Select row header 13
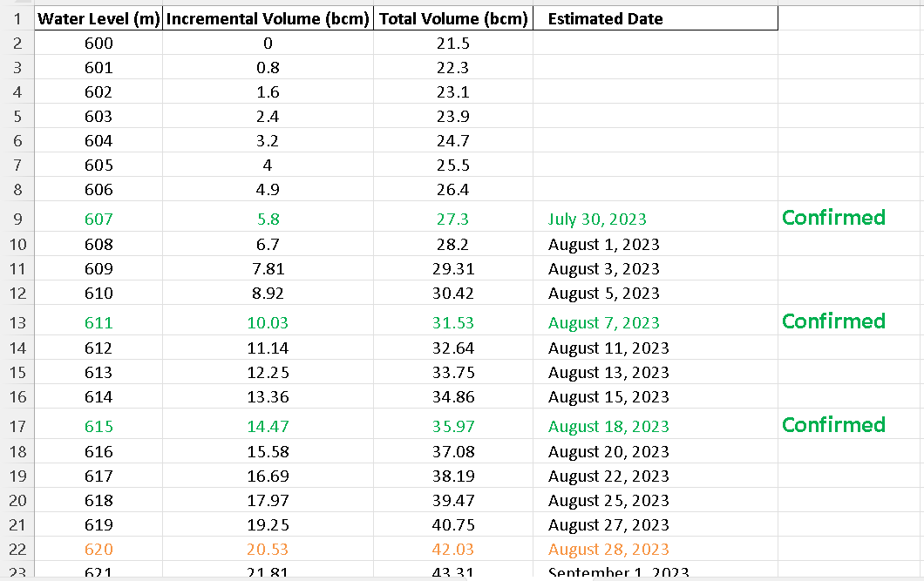924x581 pixels. (17, 322)
